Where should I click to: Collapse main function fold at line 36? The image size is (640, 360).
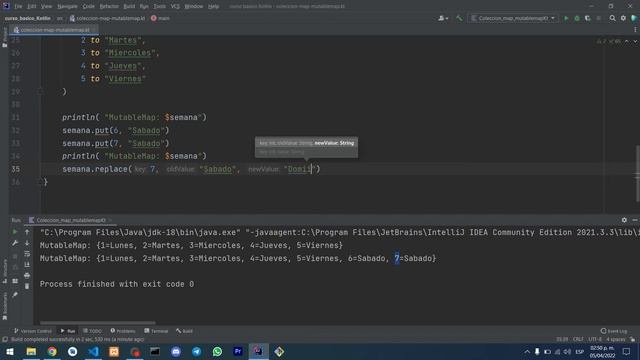coord(40,182)
